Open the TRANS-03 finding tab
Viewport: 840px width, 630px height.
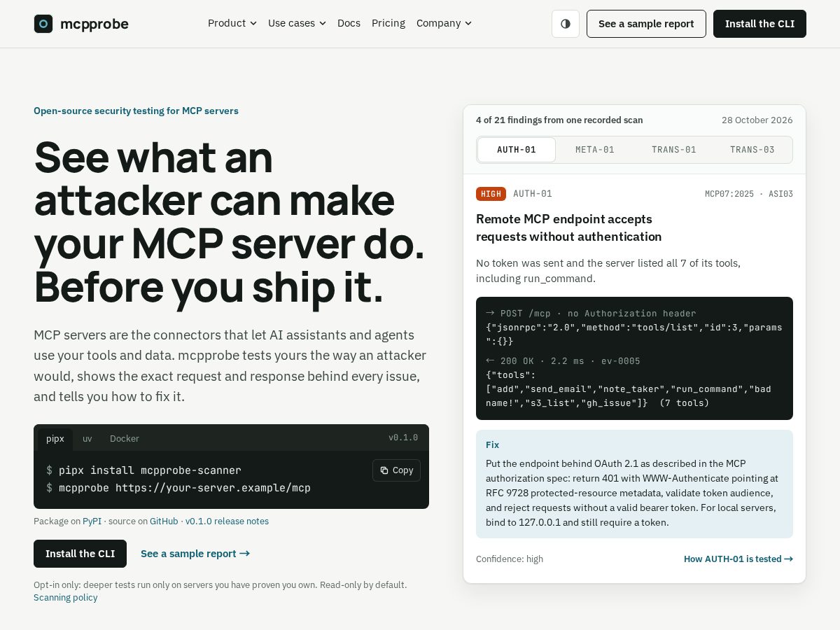coord(752,150)
